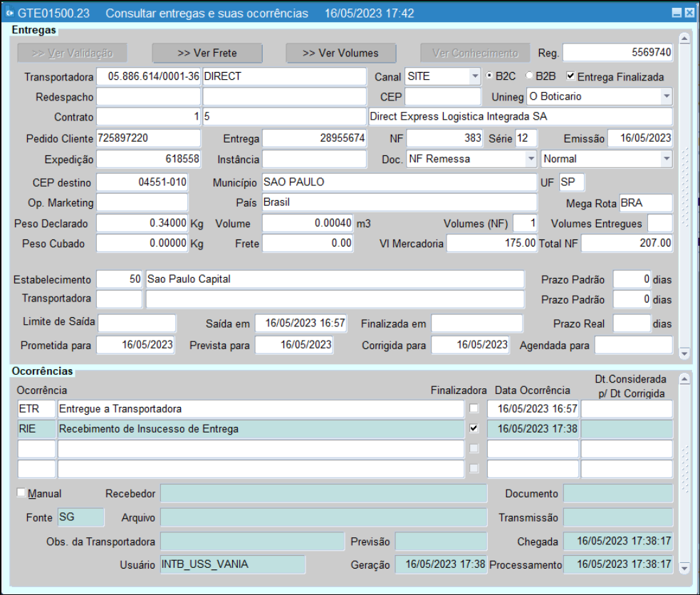Select the B2C radio button

click(489, 76)
